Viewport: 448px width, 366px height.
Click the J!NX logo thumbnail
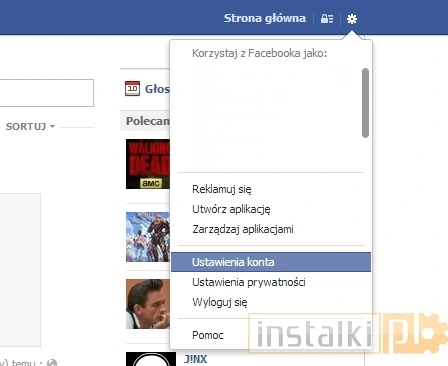click(151, 359)
